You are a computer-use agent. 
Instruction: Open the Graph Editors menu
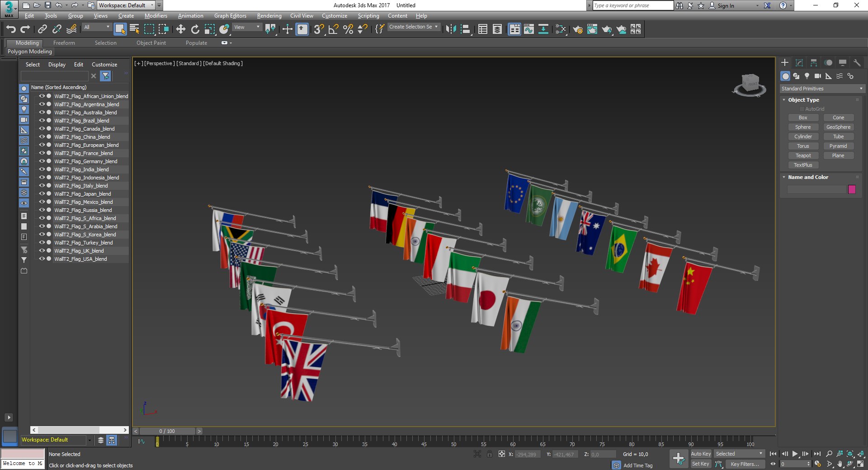pyautogui.click(x=230, y=16)
